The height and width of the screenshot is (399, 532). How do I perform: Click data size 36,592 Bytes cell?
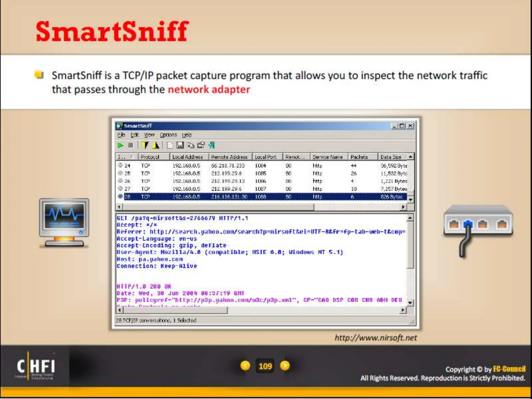[394, 165]
